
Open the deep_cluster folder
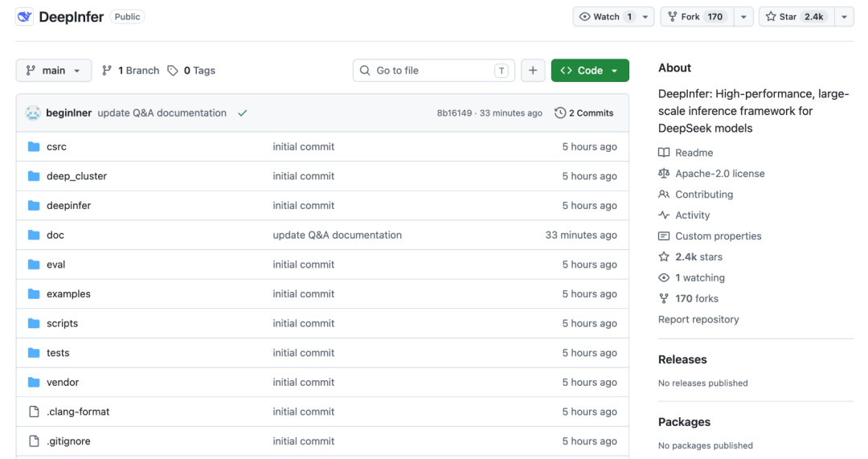[x=76, y=176]
